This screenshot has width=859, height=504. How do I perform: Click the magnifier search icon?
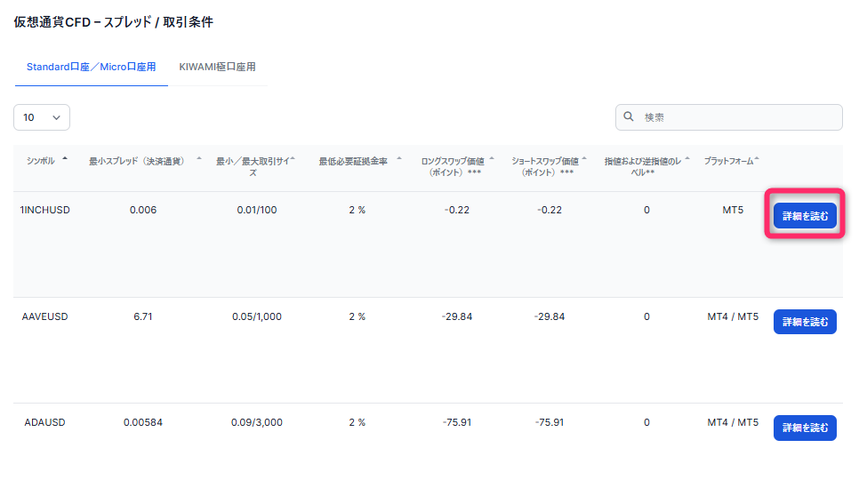point(629,116)
